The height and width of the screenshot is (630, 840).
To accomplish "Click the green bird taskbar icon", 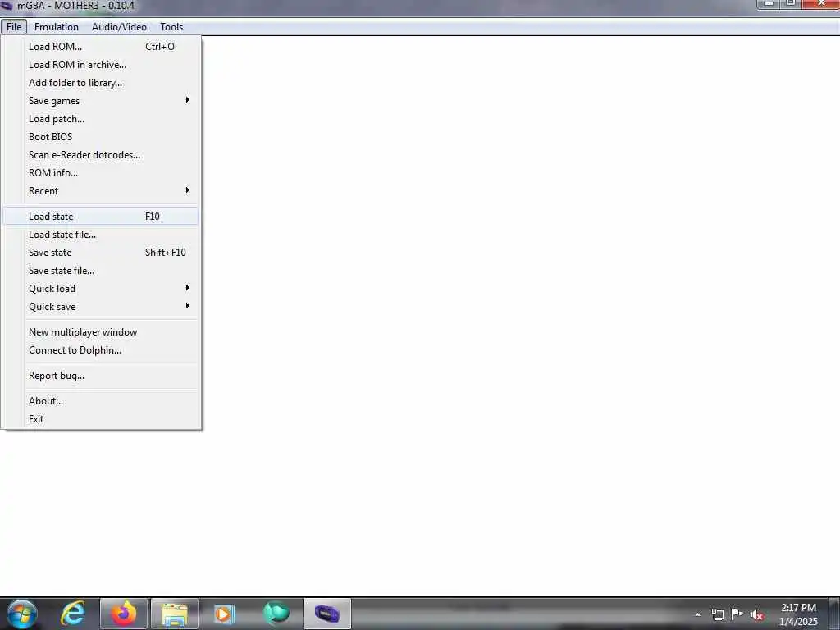I will [276, 614].
